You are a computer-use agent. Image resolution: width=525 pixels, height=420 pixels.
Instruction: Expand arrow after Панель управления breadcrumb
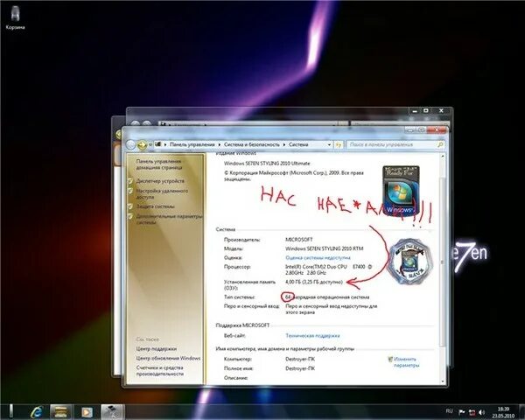tap(220, 144)
